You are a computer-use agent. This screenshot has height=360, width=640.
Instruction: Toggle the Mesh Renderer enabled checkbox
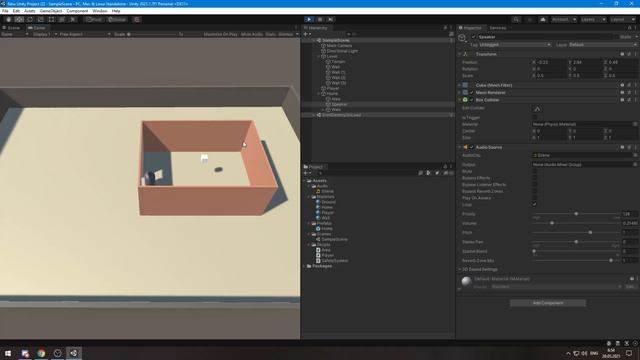471,92
